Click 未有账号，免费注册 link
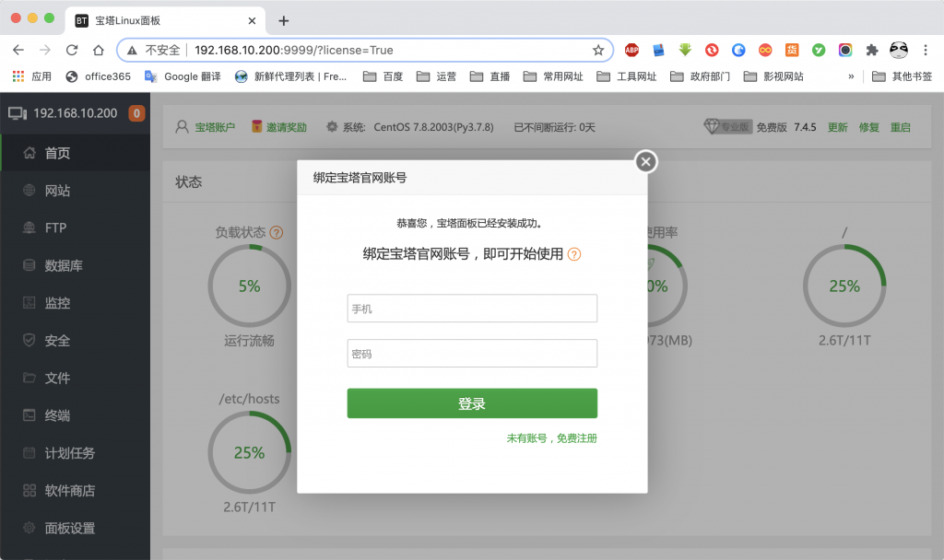The image size is (944, 560). pos(551,437)
